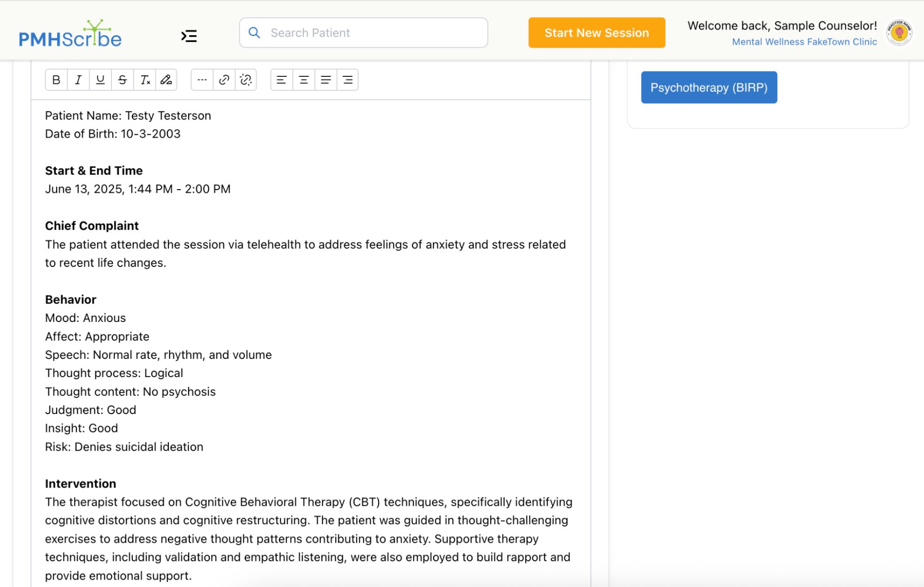Apply strikethrough to text
Screen dimensions: 924x587
coord(122,80)
